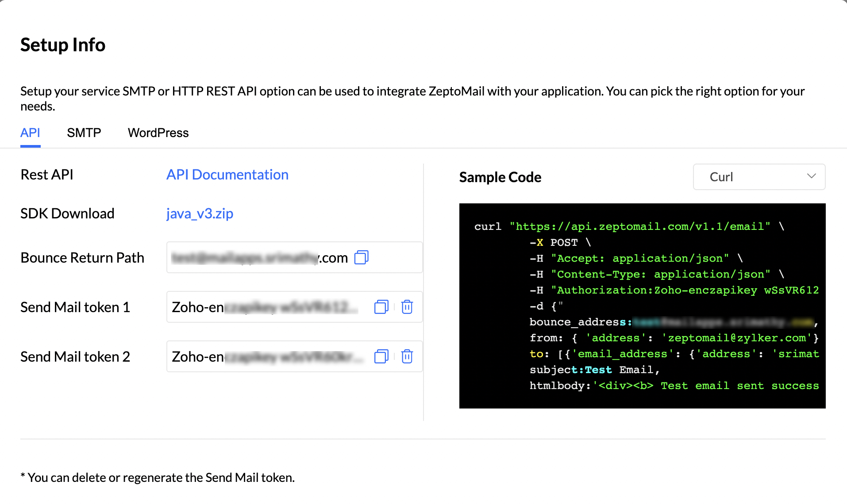Click the Send Mail token 2 field
The height and width of the screenshot is (504, 847).
266,357
